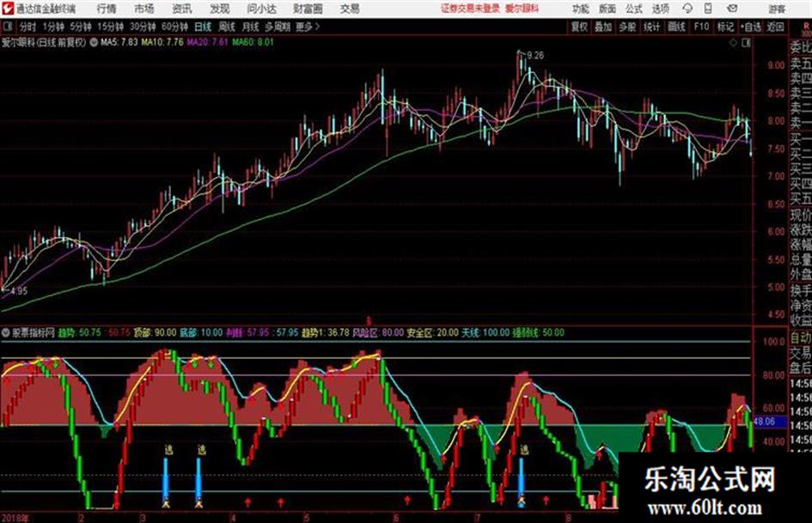
Task: Click the diamond icon at chart top right
Action: [733, 43]
